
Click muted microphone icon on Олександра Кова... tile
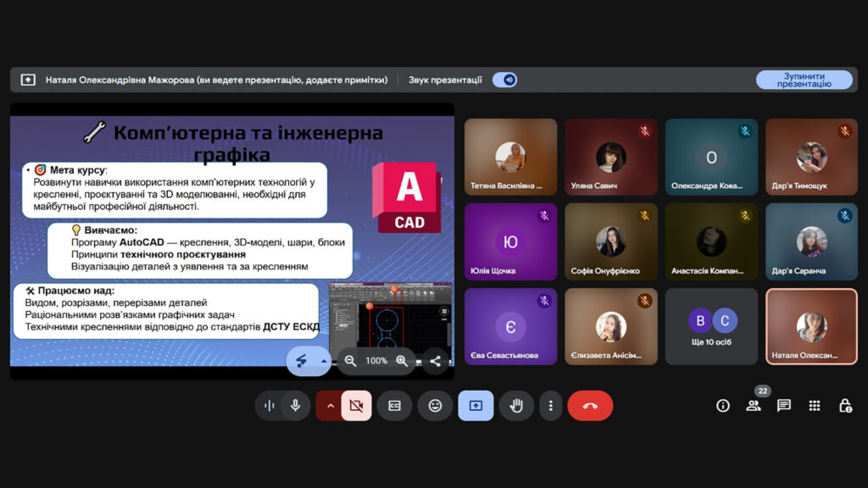(745, 131)
